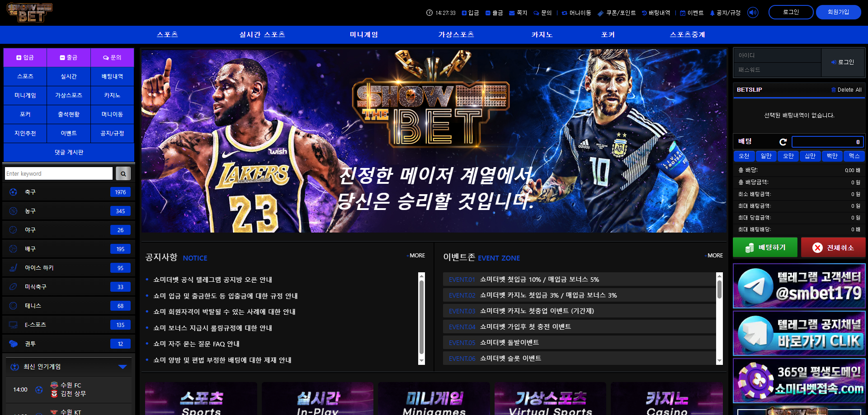The height and width of the screenshot is (415, 868).
Task: Click the event list scrollbar up arrow
Action: tap(720, 275)
